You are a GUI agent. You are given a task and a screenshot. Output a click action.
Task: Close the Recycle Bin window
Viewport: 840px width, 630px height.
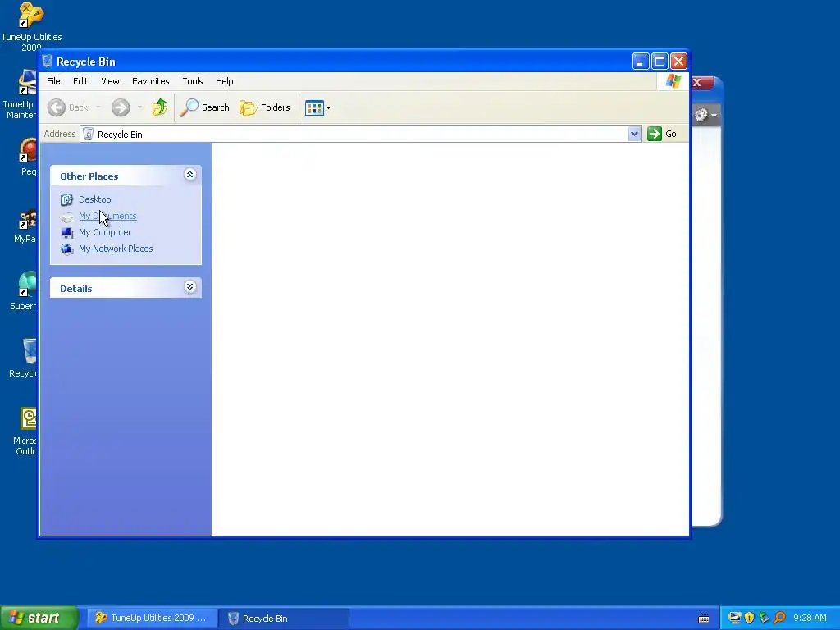[678, 62]
